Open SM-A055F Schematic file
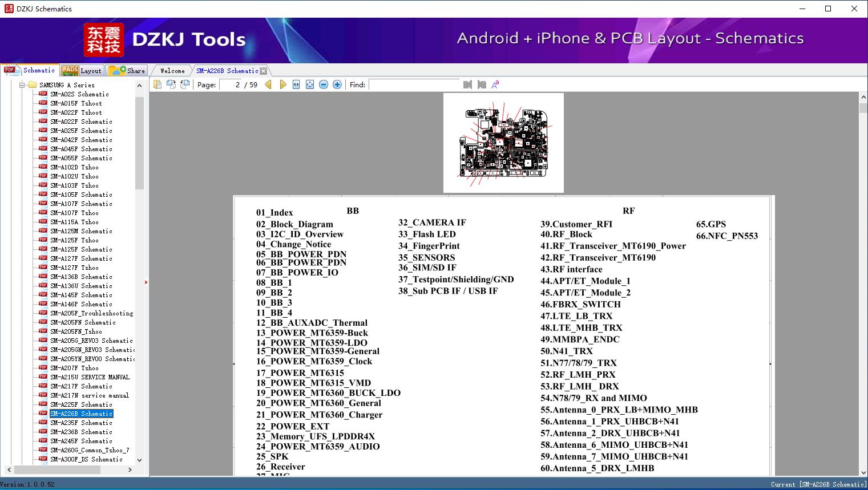 (81, 158)
